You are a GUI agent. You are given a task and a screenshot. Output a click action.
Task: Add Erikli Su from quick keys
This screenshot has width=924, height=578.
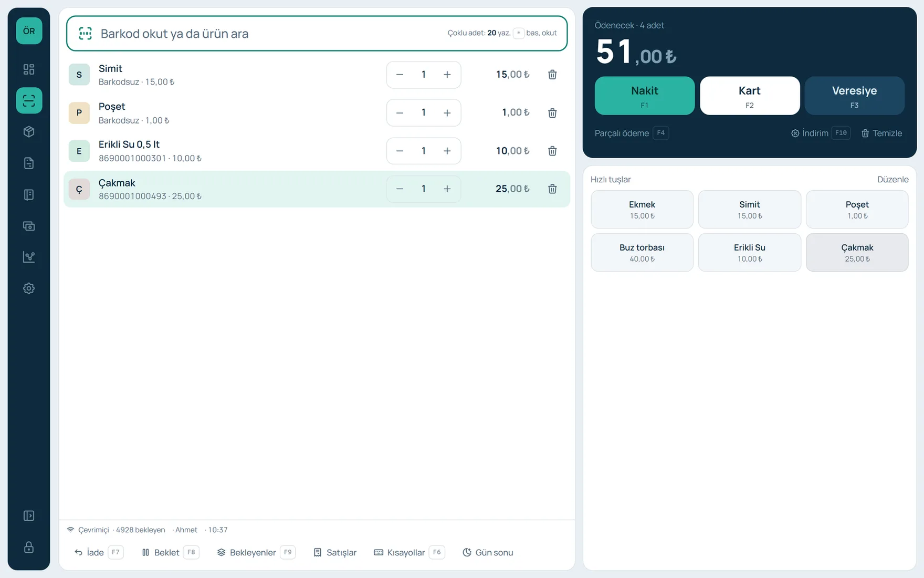click(750, 252)
